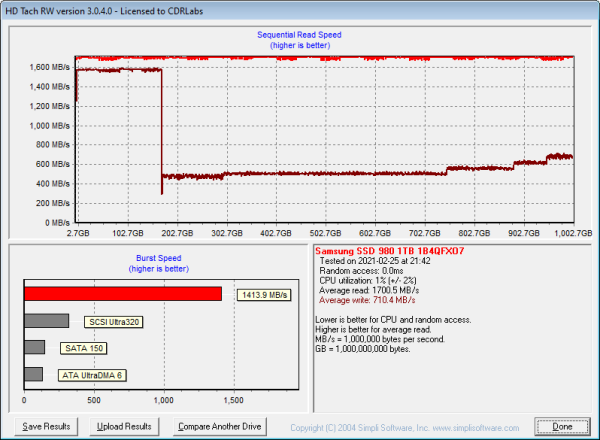Click the Save Results button

point(47,426)
